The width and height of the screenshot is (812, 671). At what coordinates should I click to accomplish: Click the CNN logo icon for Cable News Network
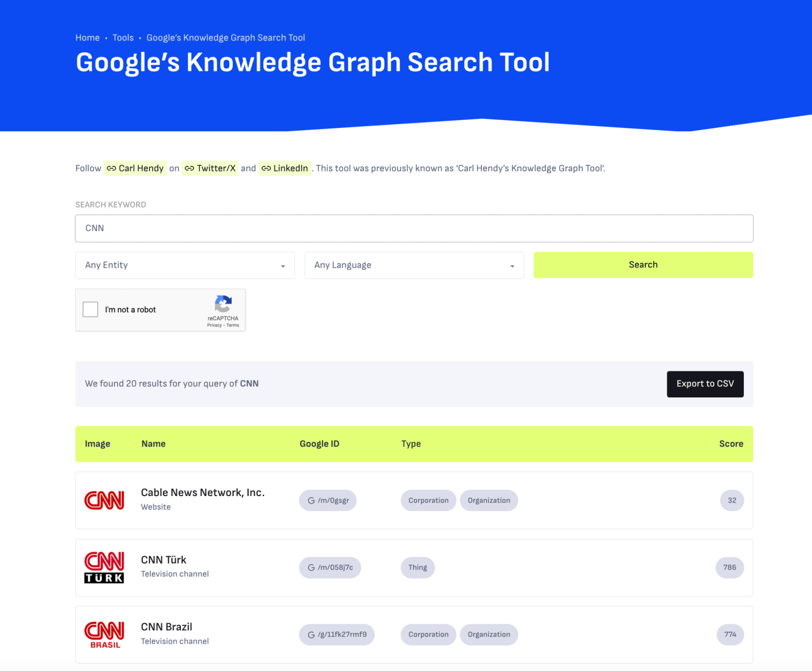(104, 500)
